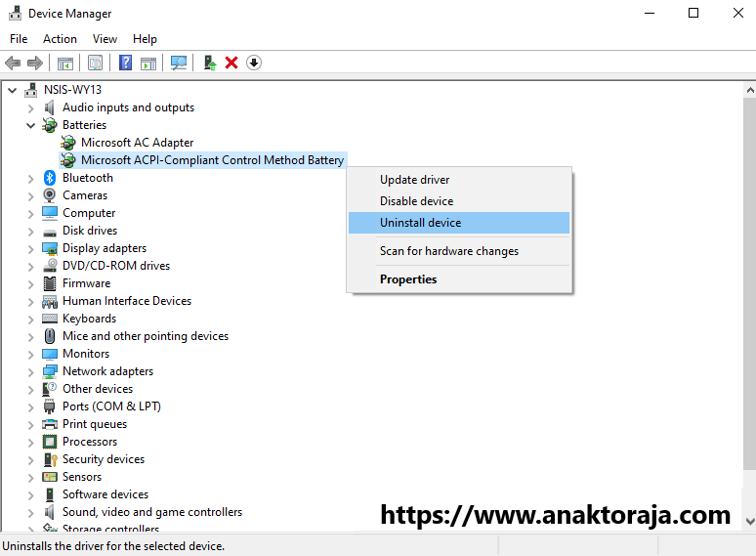Click the scrollbar up arrow
Screen dimensions: 756x556
coord(750,90)
